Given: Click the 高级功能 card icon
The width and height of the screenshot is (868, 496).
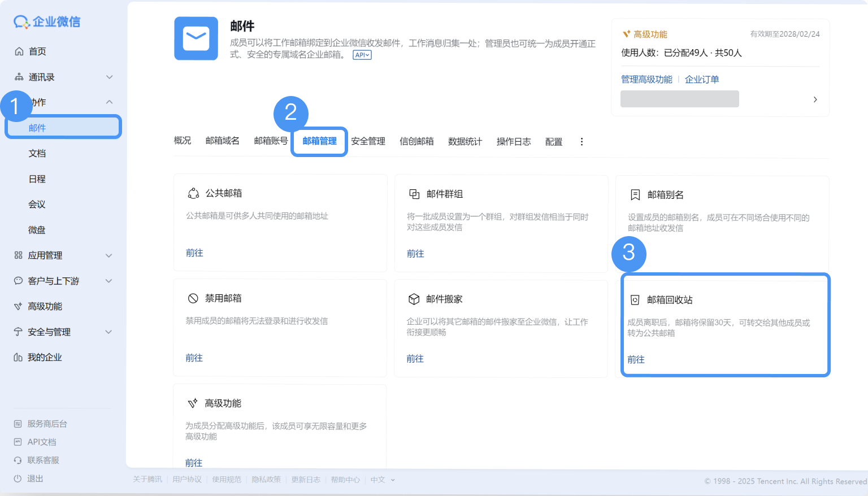Looking at the screenshot, I should click(193, 403).
